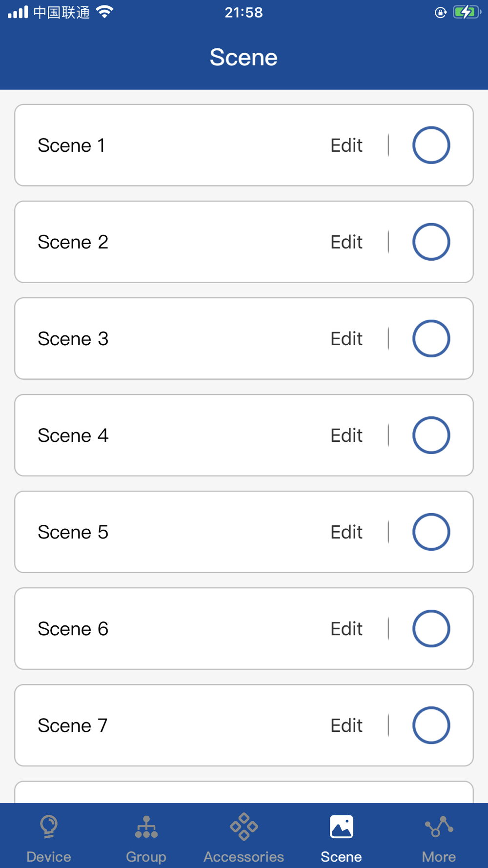
Task: Select the Scene 3 radio circle
Action: pos(431,338)
